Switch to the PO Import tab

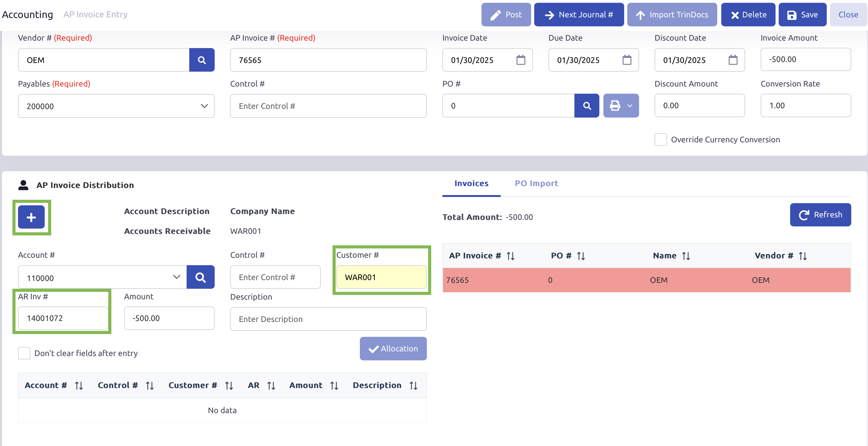pyautogui.click(x=536, y=183)
